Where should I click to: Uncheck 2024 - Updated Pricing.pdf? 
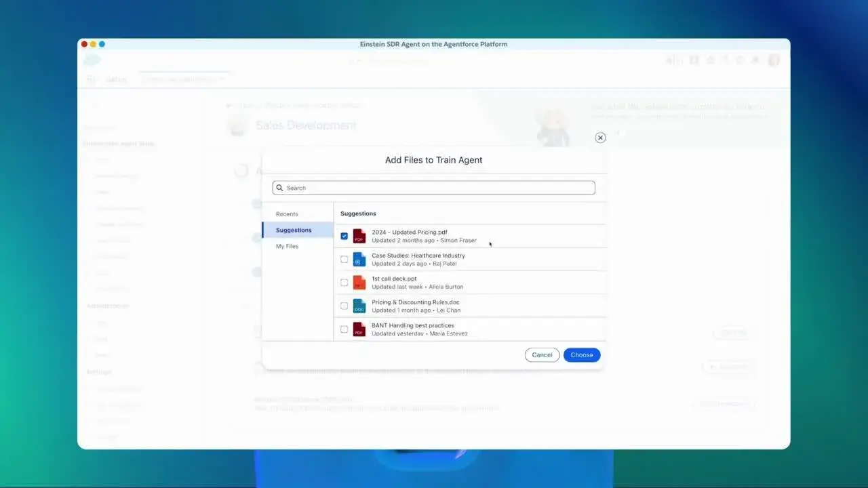pyautogui.click(x=344, y=235)
